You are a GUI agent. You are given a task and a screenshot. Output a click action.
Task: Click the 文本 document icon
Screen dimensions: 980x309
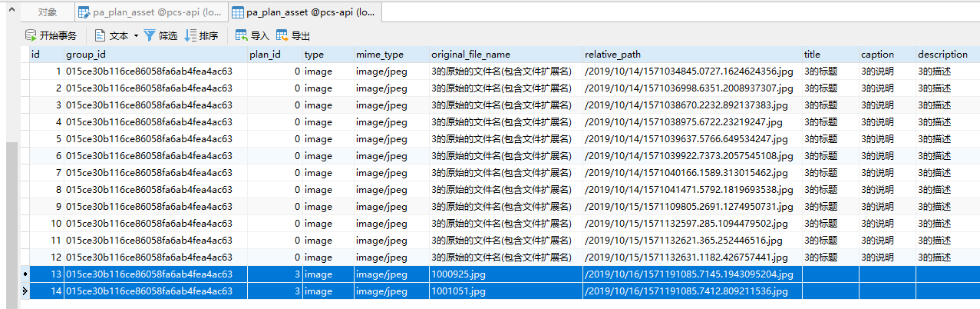pyautogui.click(x=100, y=35)
